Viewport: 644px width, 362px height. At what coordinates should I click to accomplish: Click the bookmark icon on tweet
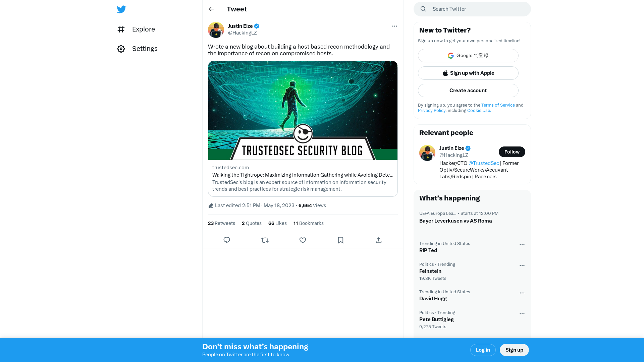(x=340, y=240)
